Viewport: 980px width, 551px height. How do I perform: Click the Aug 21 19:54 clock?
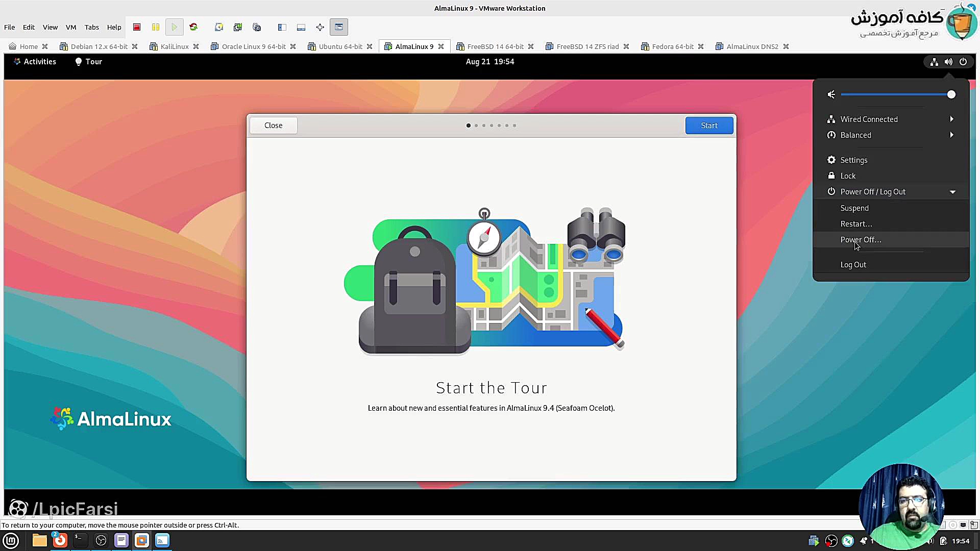(490, 62)
